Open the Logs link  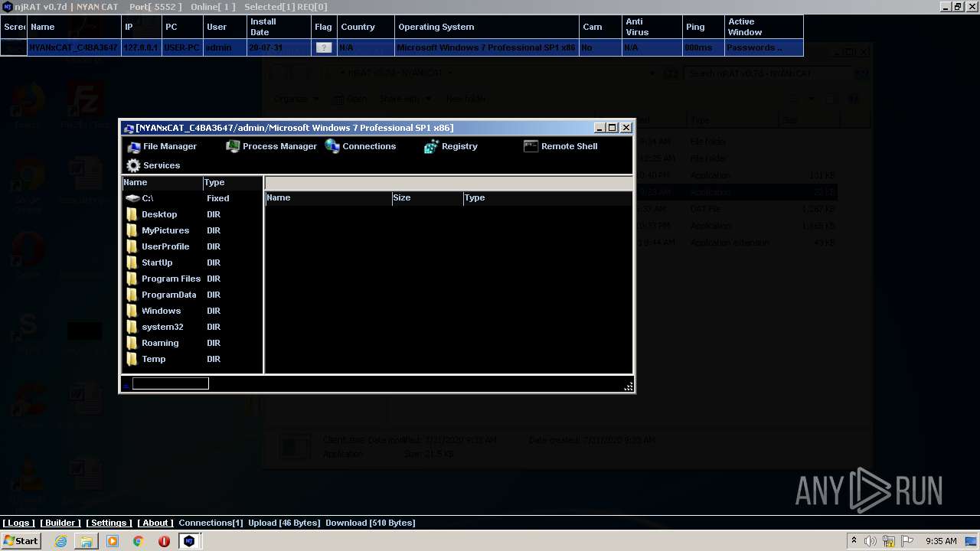tap(18, 523)
